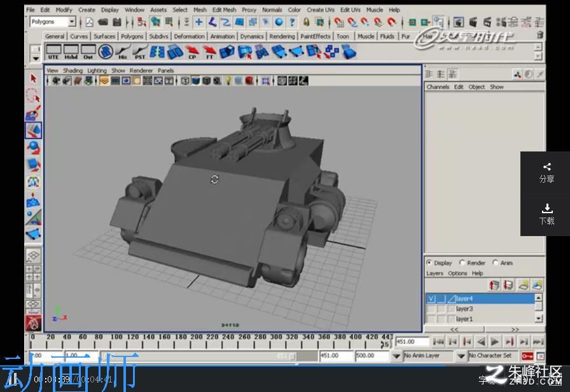Create layer from selected objects icon
The height and width of the screenshot is (392, 570).
coord(538,285)
